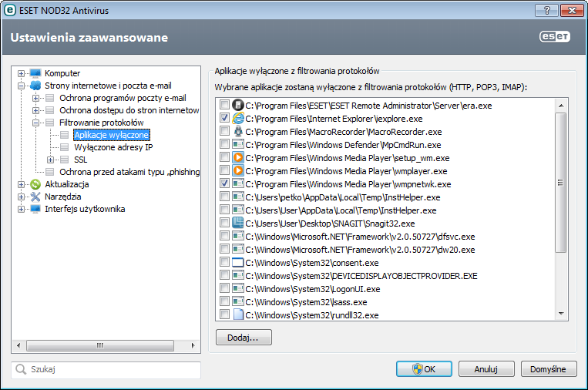Click the Interfejs użytkownika monitor icon
Screen dimensions: 588x390
point(35,209)
